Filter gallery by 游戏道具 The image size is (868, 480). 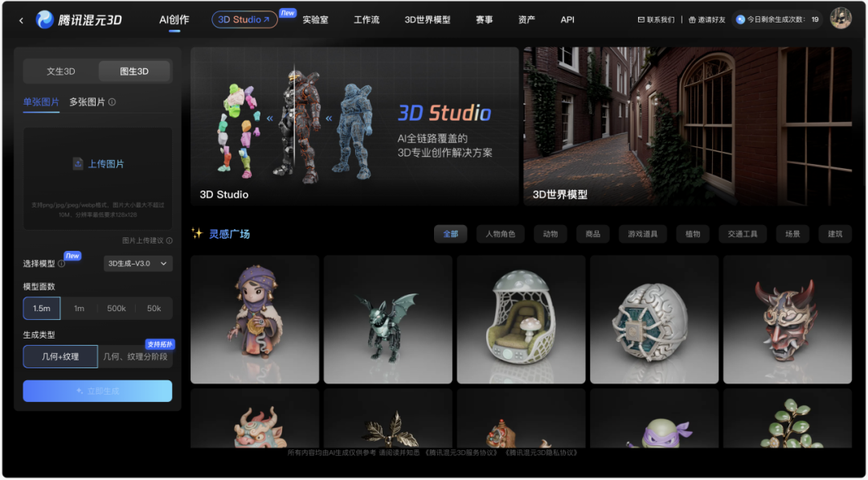pos(643,234)
